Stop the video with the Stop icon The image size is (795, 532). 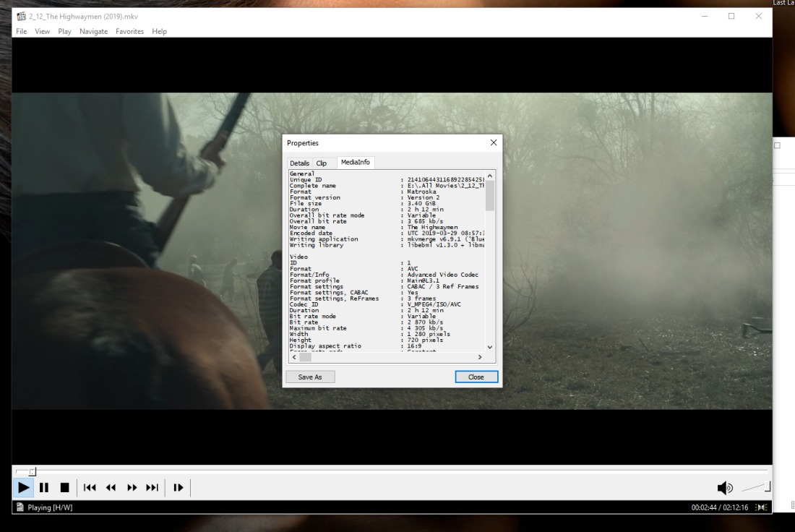point(64,488)
